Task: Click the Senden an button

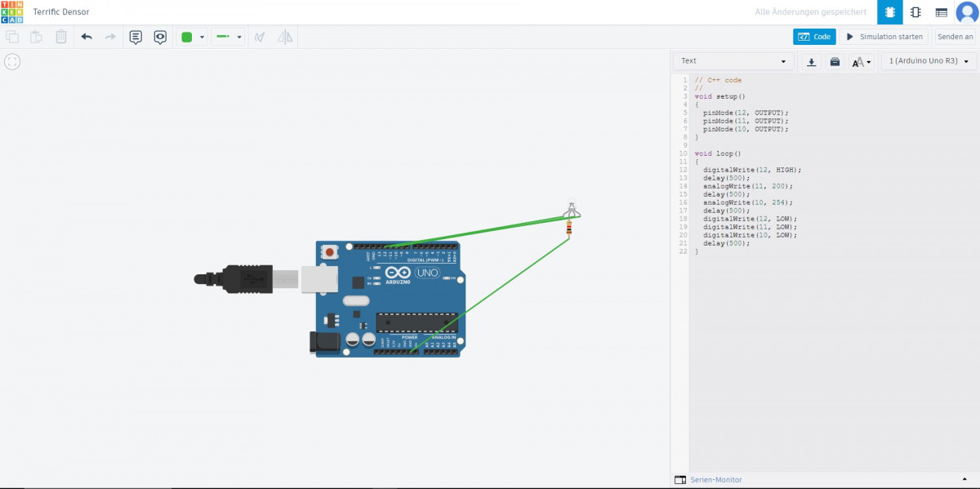Action: tap(955, 37)
